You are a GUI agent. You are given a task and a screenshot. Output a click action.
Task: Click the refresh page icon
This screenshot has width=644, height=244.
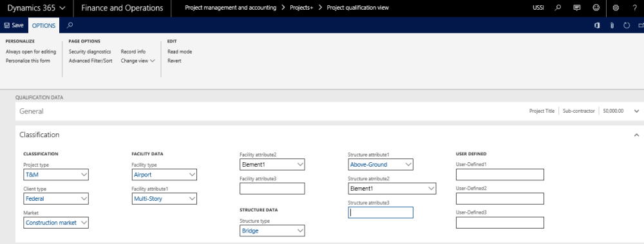[627, 26]
